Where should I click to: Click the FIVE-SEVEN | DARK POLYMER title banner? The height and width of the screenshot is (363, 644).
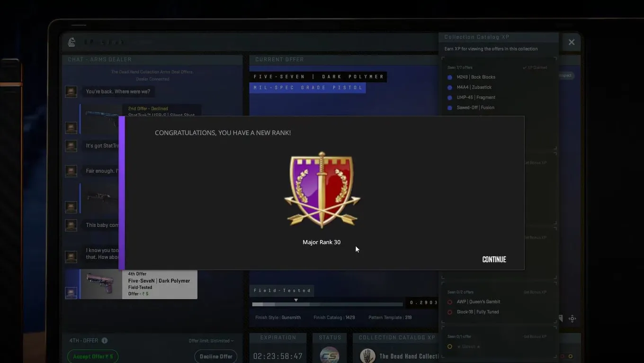coord(318,77)
